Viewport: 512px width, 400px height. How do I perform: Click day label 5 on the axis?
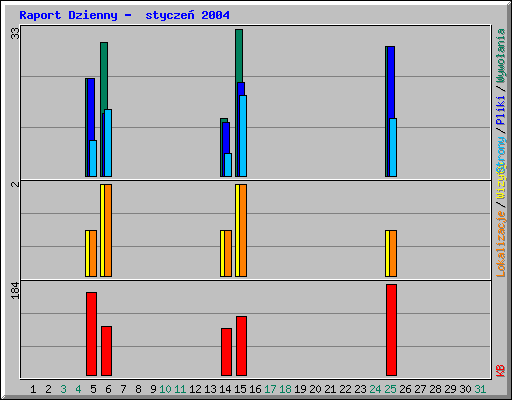point(93,389)
